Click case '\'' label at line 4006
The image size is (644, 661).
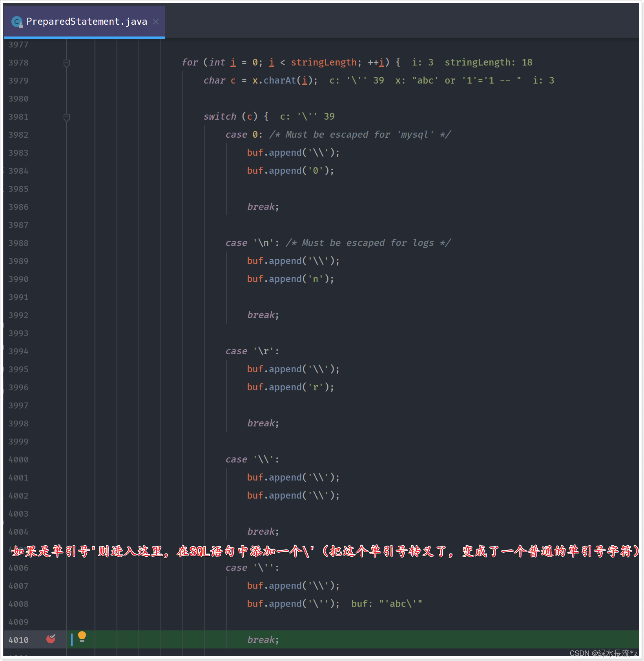[252, 568]
